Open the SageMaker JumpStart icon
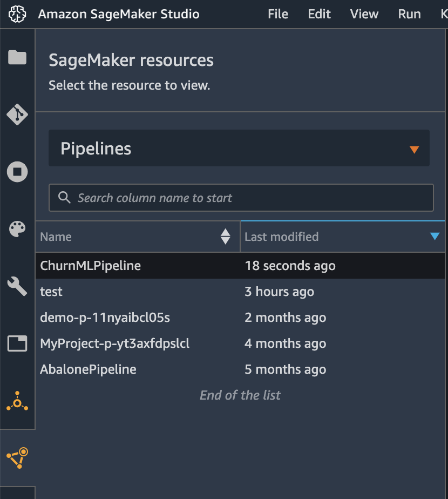This screenshot has height=499, width=448. [17, 401]
